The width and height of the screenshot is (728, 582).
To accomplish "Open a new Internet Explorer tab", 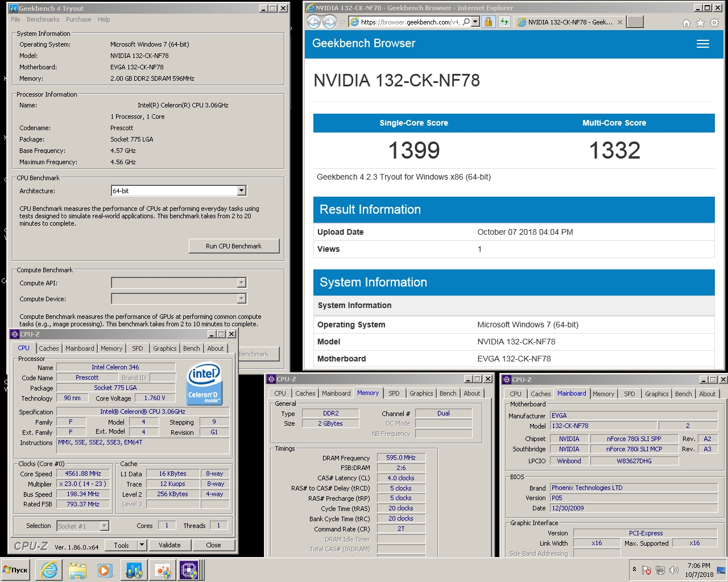I will (x=635, y=22).
